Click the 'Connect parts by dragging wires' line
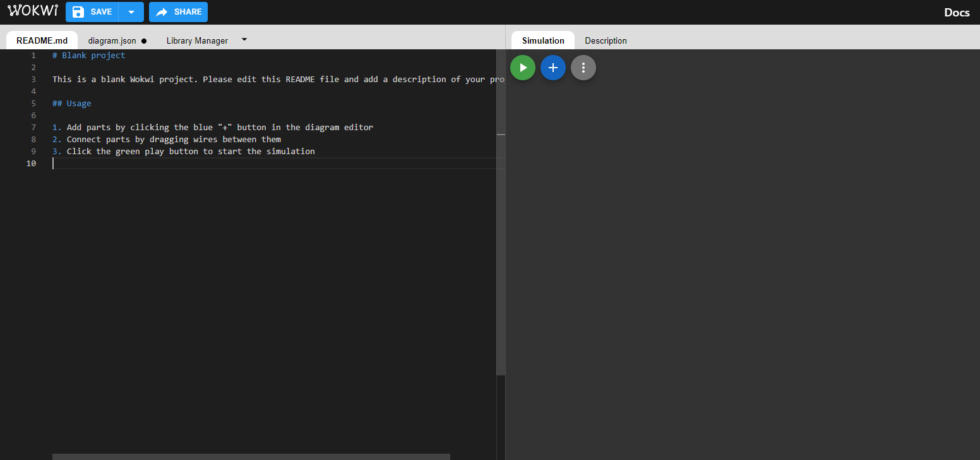Image resolution: width=980 pixels, height=460 pixels. click(x=167, y=140)
